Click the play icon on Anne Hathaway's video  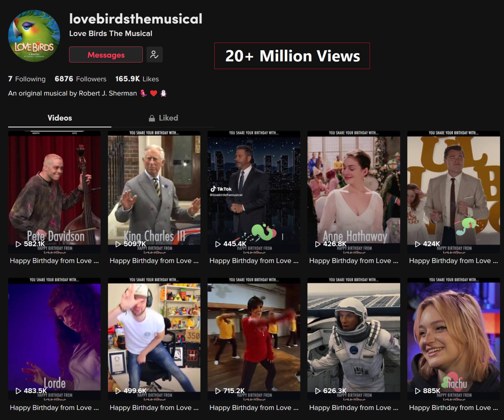coord(318,244)
